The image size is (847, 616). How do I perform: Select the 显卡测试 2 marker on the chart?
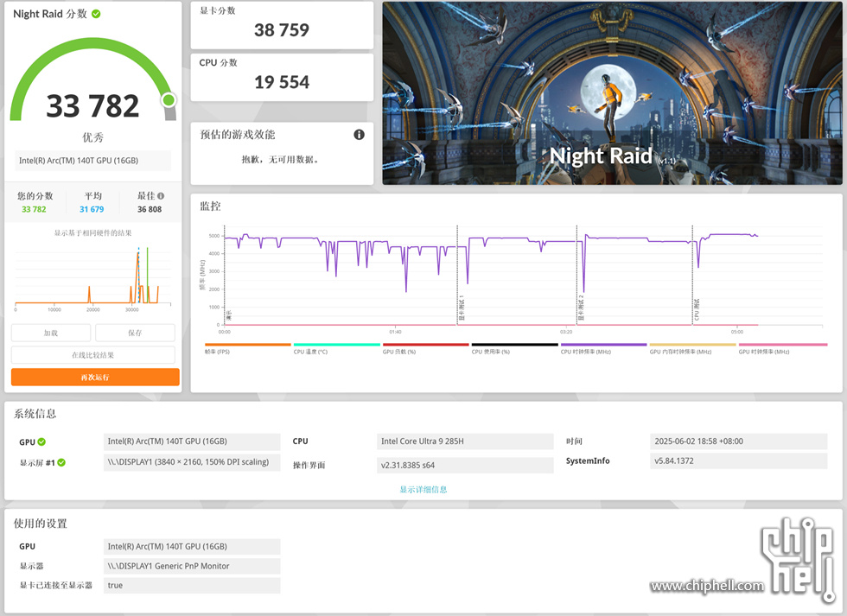click(x=581, y=308)
